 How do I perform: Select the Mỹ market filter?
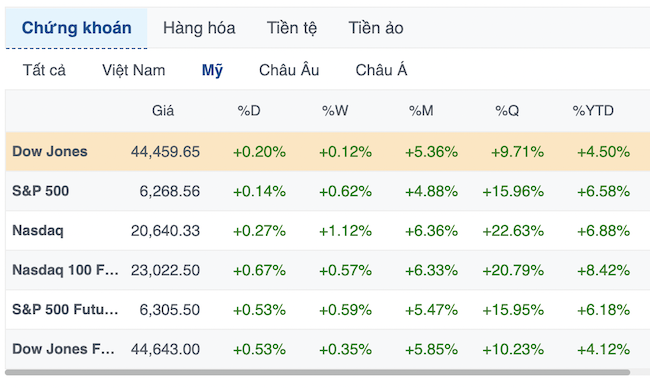coord(212,70)
